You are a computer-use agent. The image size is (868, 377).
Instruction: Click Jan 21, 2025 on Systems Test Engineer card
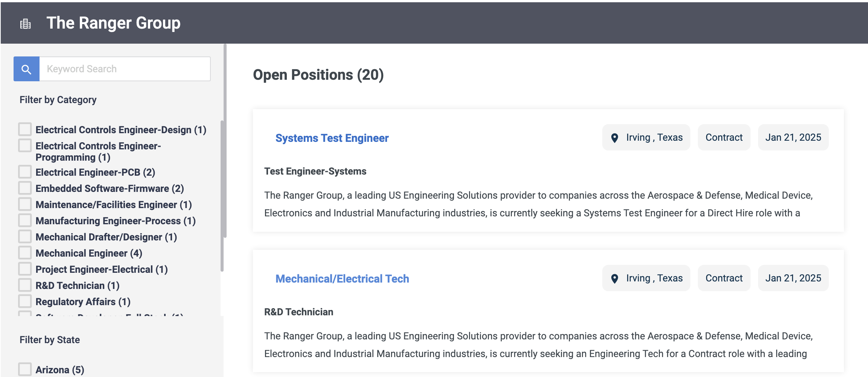tap(793, 137)
